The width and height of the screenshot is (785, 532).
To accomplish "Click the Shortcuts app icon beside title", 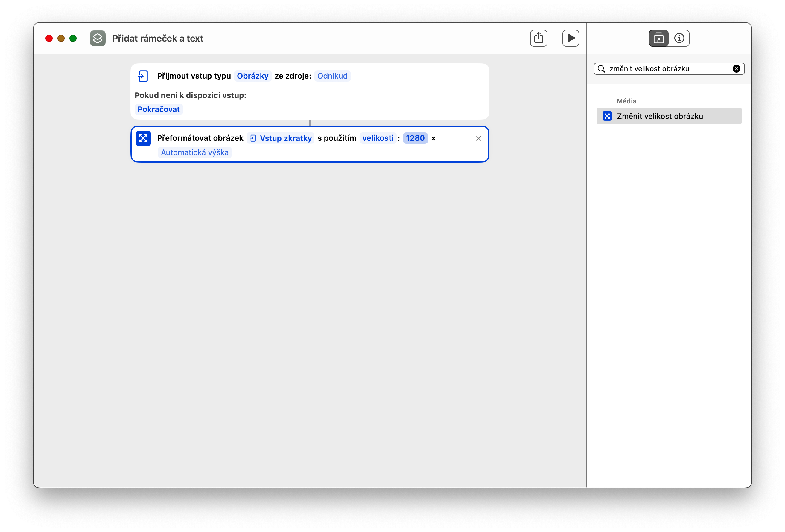I will (98, 38).
